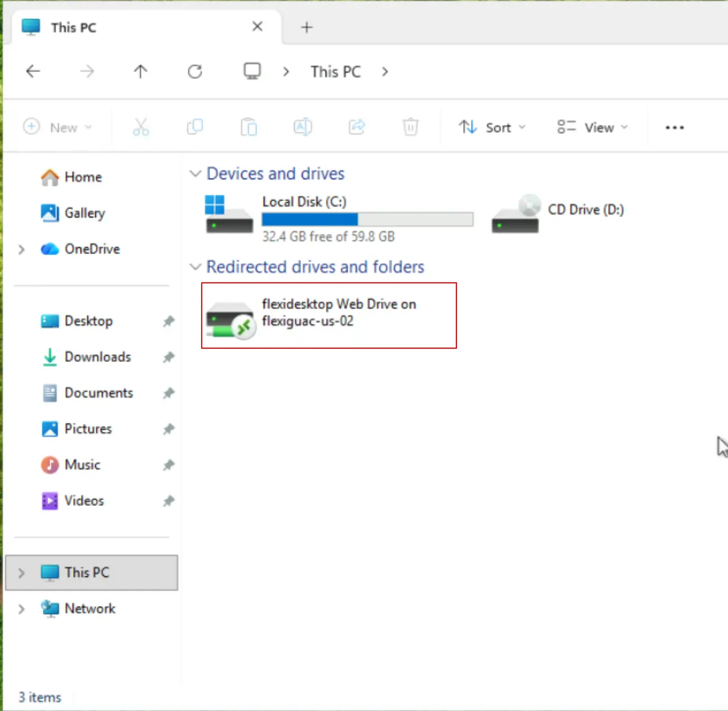Click the Up directory arrow
This screenshot has width=728, height=711.
pos(140,72)
